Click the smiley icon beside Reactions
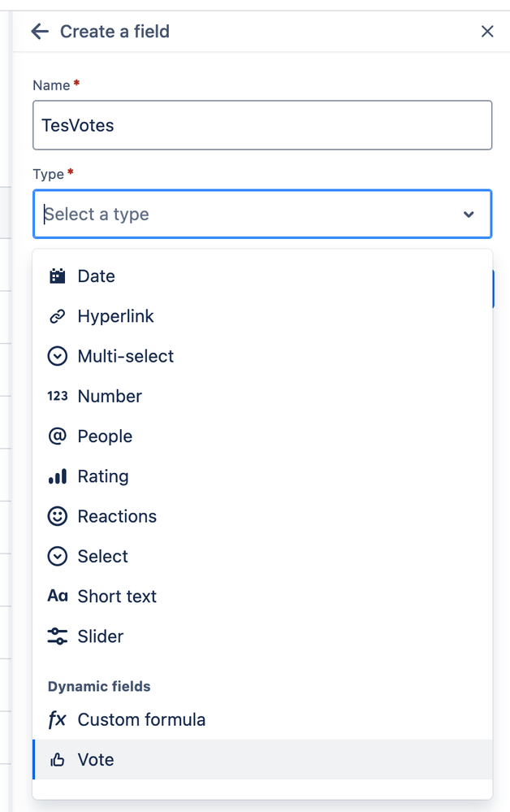Screen dimensions: 510x812 click(57, 516)
